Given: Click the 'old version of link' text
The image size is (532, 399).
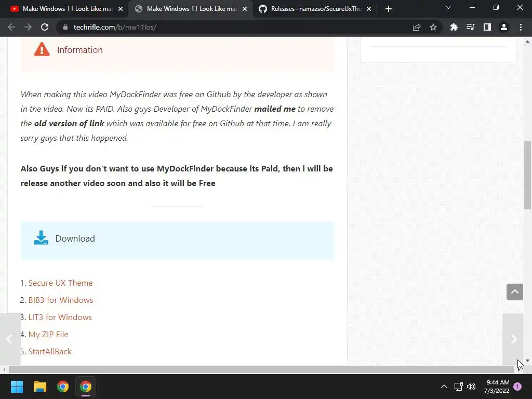Looking at the screenshot, I should [x=69, y=124].
